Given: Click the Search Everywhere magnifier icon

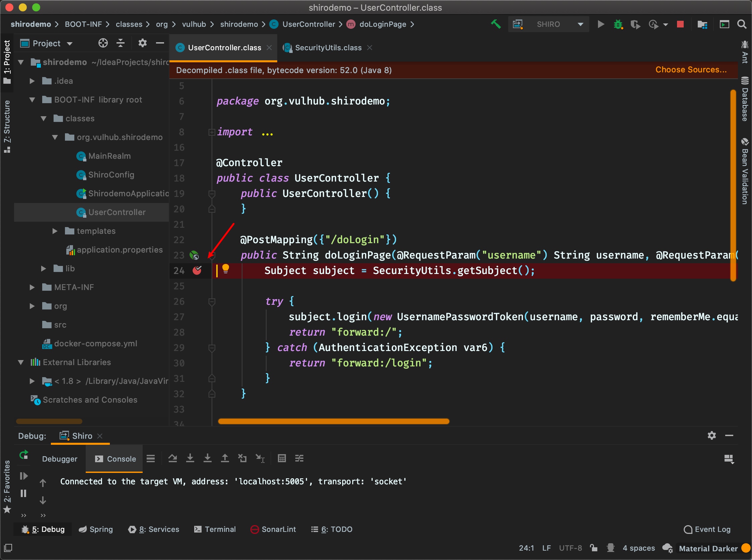Looking at the screenshot, I should 742,24.
